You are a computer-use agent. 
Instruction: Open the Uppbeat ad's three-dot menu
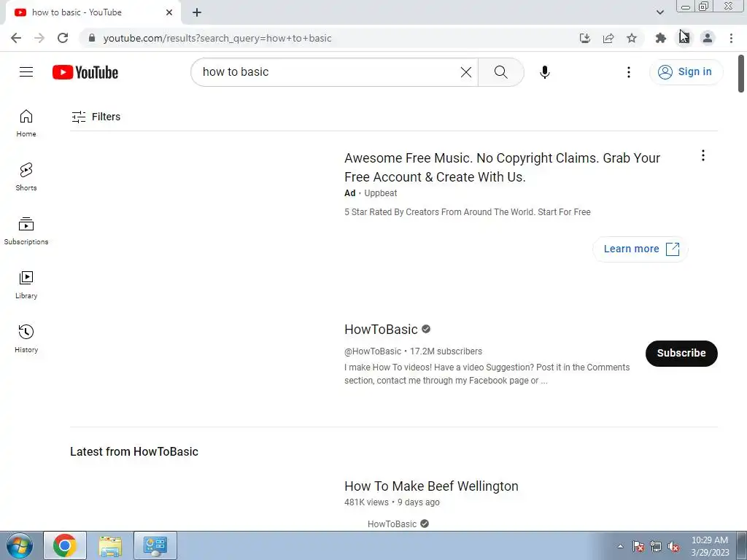[x=703, y=155]
